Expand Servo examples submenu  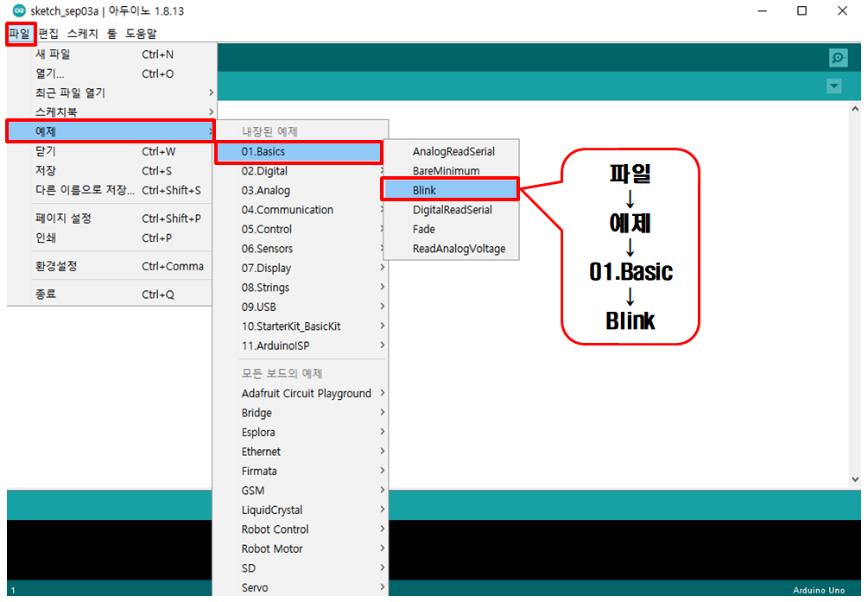click(301, 587)
